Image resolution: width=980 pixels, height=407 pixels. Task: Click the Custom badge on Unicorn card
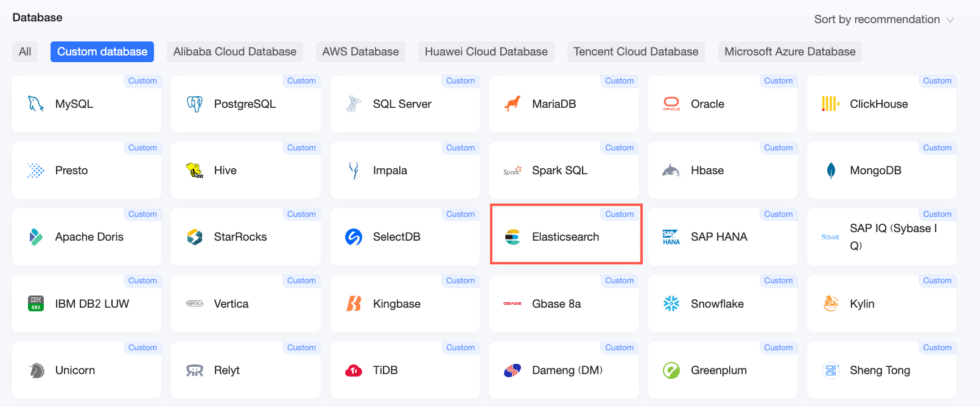click(x=142, y=348)
